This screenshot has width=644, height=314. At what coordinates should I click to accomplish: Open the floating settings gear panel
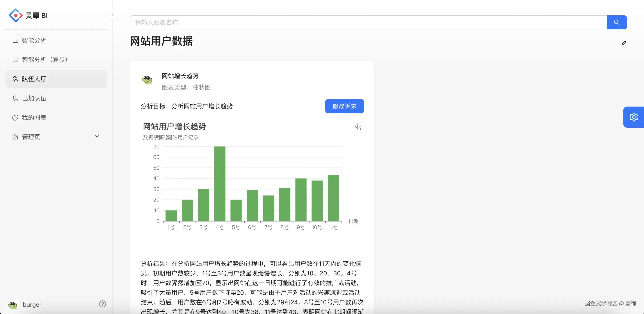click(633, 117)
